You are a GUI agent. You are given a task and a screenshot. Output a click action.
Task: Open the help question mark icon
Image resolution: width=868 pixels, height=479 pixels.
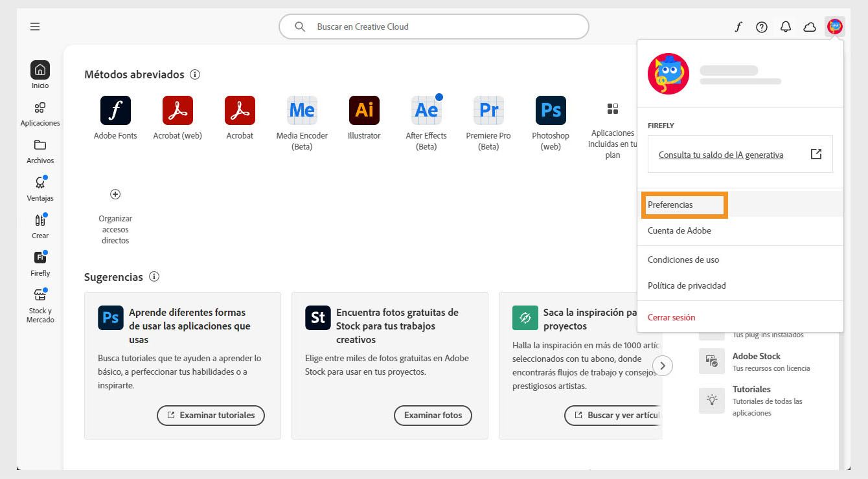pos(762,27)
